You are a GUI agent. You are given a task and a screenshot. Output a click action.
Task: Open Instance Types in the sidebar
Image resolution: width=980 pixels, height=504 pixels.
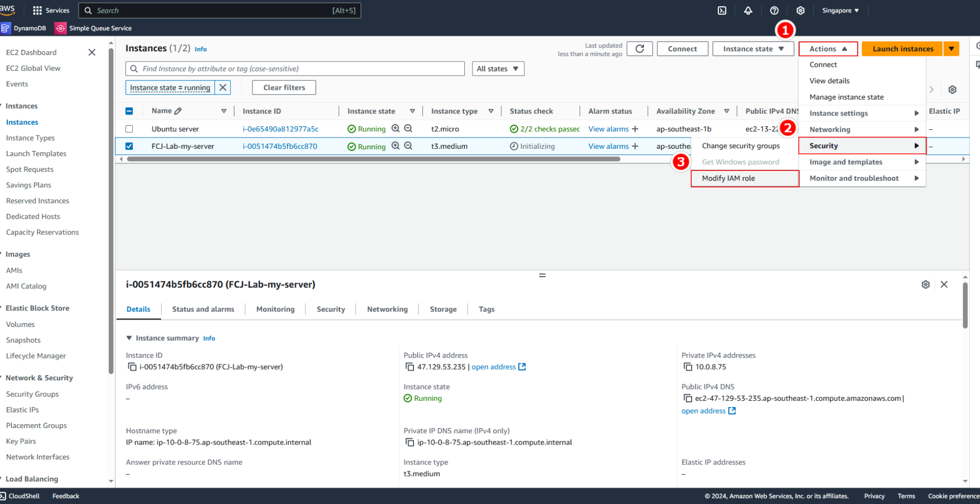click(30, 138)
